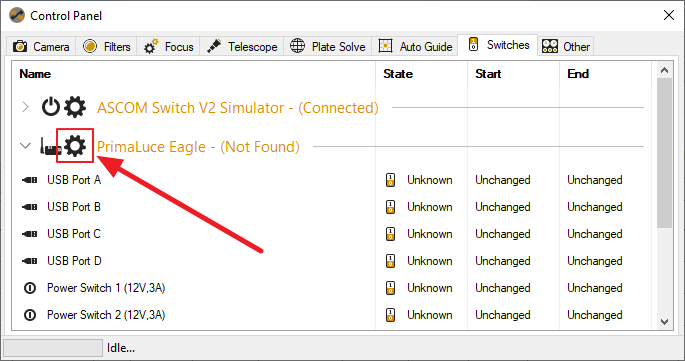Toggle USB Port A state switch
The width and height of the screenshot is (685, 361).
click(390, 180)
